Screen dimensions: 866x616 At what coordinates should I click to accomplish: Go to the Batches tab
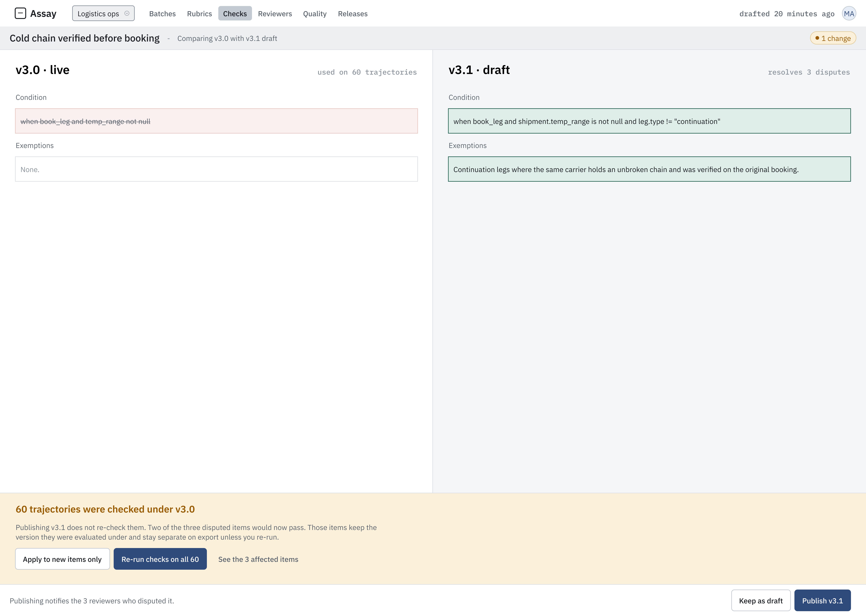162,14
